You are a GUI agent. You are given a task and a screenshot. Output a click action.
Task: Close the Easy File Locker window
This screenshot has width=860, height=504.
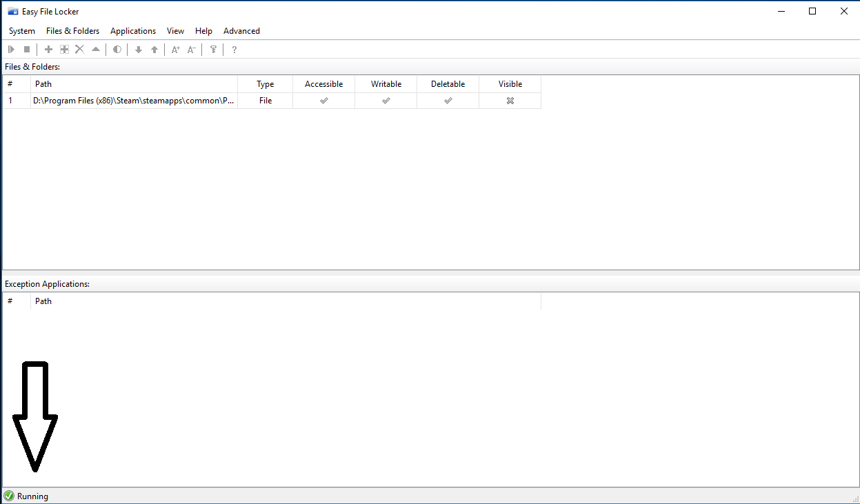[844, 11]
